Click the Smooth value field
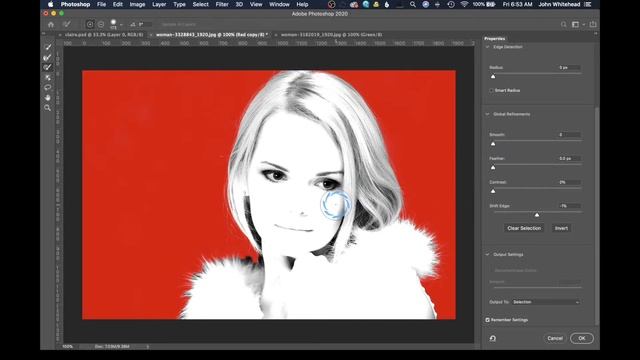 (569, 135)
